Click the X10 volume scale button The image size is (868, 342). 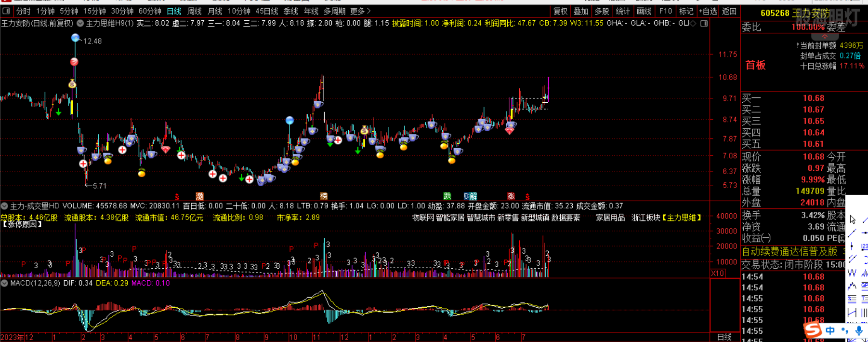pyautogui.click(x=717, y=273)
